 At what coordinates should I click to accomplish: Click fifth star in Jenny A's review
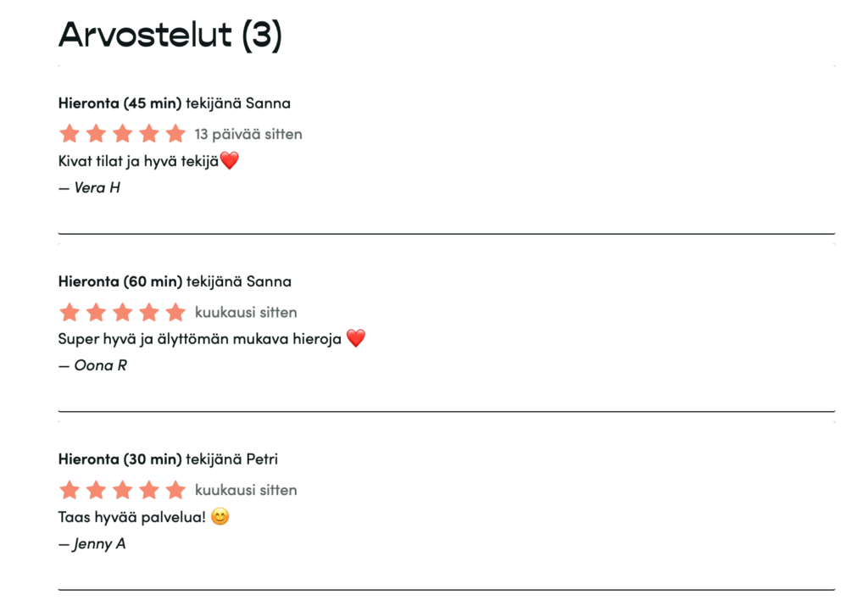coord(175,490)
